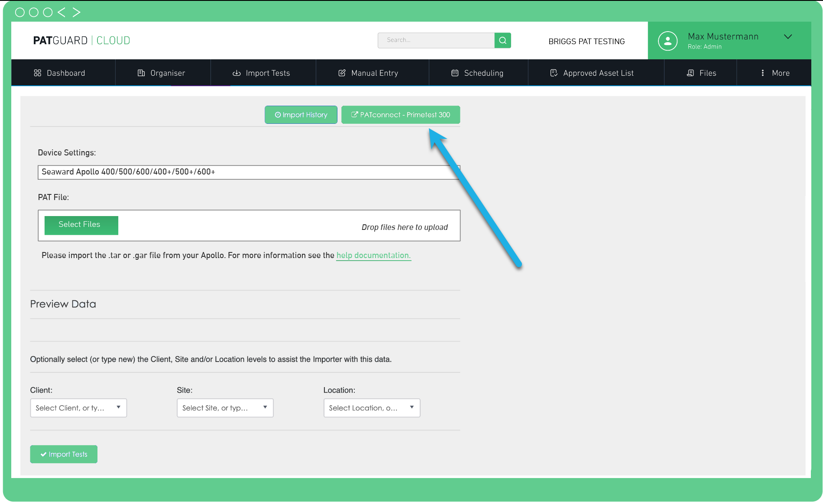
Task: Expand the Max Mustermann account chevron
Action: tap(788, 37)
